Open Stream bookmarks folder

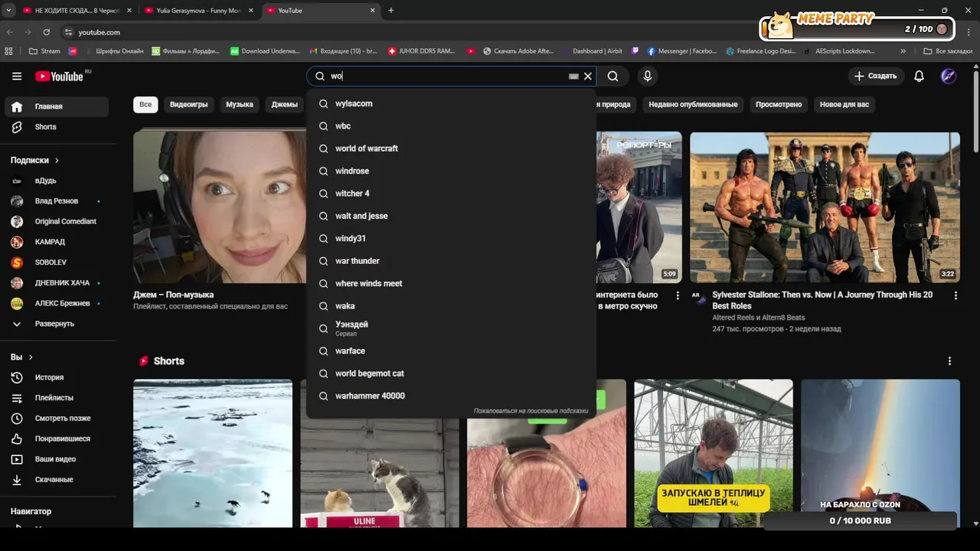coord(44,51)
